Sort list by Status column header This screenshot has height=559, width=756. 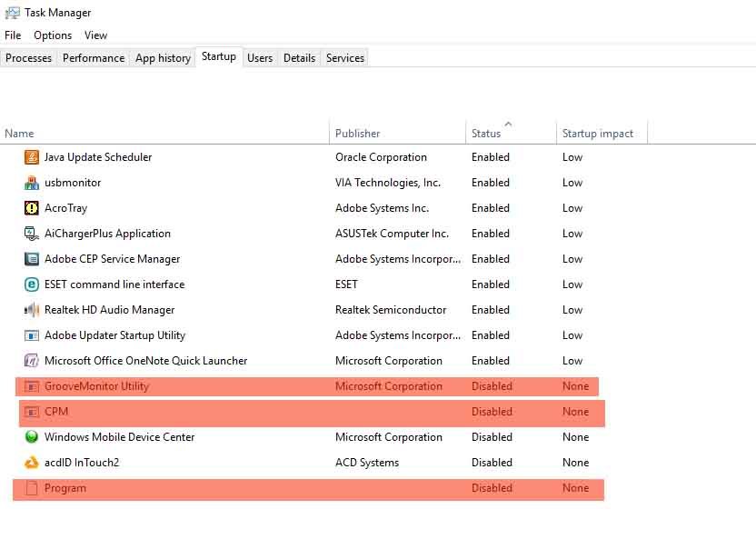tap(486, 134)
